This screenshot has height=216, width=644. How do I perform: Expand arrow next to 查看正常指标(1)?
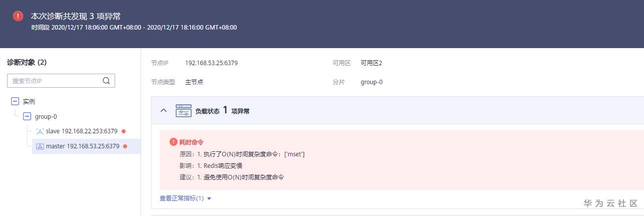209,198
